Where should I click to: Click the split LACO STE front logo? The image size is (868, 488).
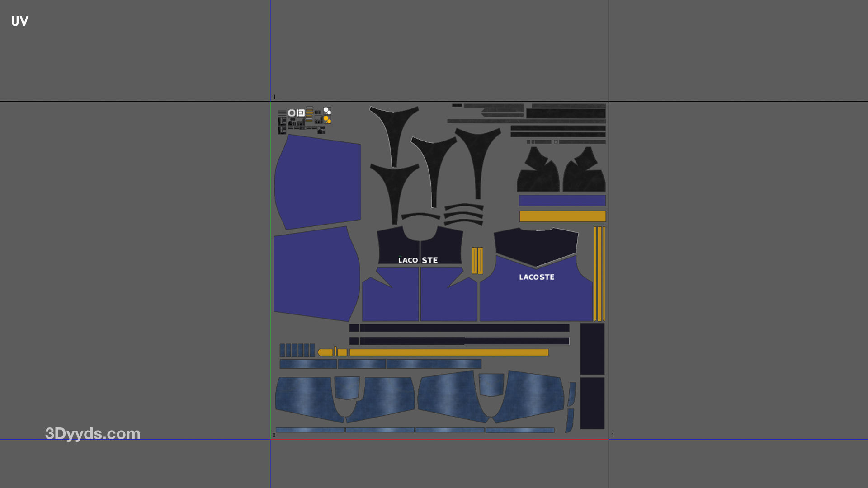[x=418, y=260]
